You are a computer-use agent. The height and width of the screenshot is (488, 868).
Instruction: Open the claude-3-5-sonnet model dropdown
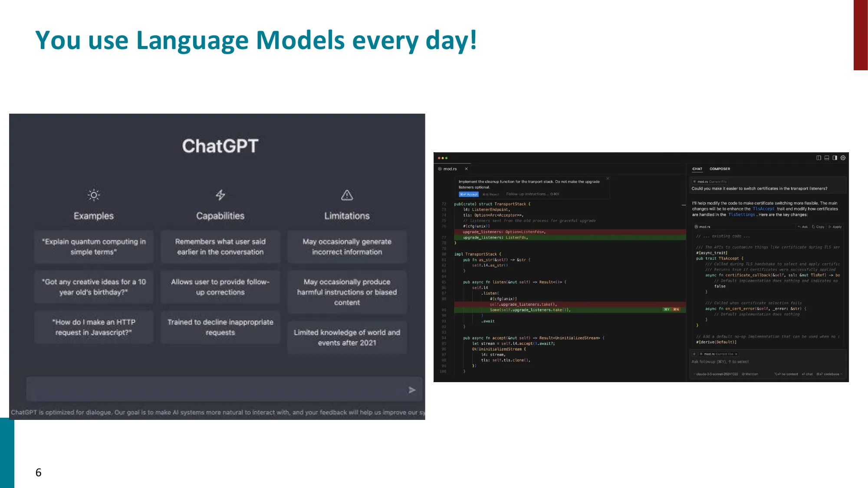[717, 374]
